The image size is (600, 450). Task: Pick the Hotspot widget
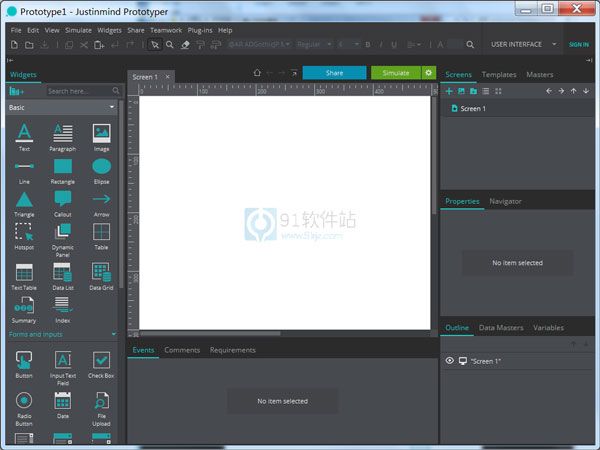[24, 233]
